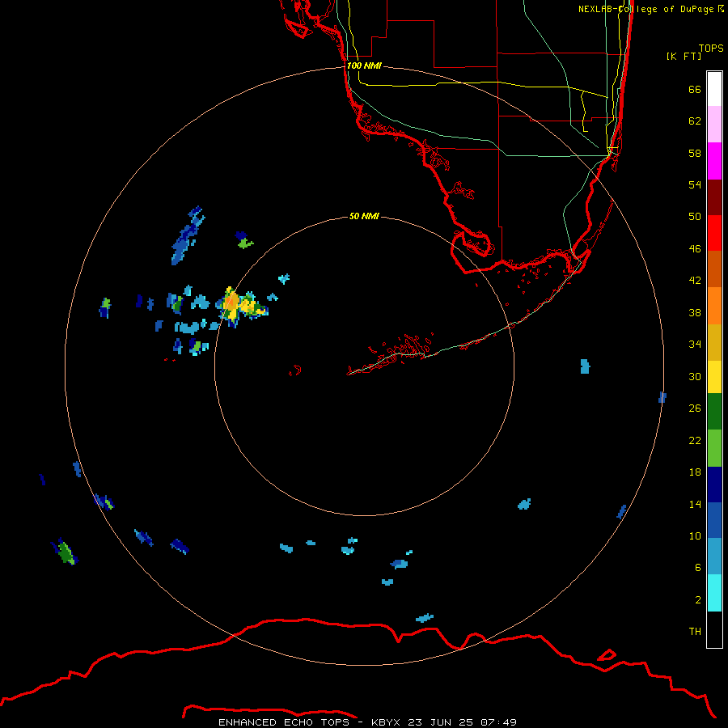Pick the light green legend swatch
Viewport: 728px width, 728px height.
[x=714, y=448]
